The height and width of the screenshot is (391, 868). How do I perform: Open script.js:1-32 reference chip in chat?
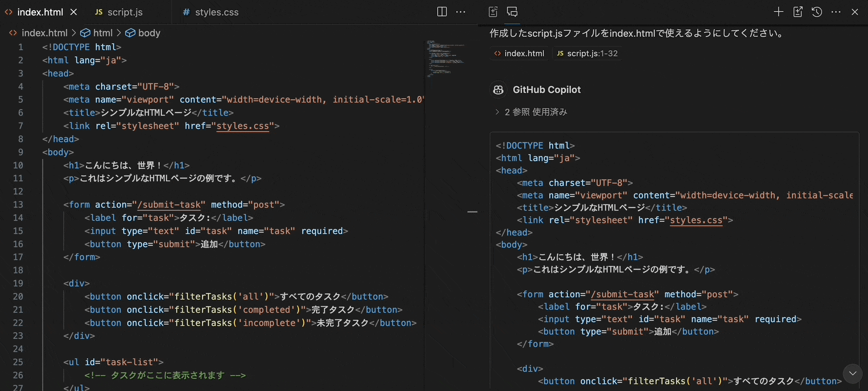pyautogui.click(x=588, y=53)
